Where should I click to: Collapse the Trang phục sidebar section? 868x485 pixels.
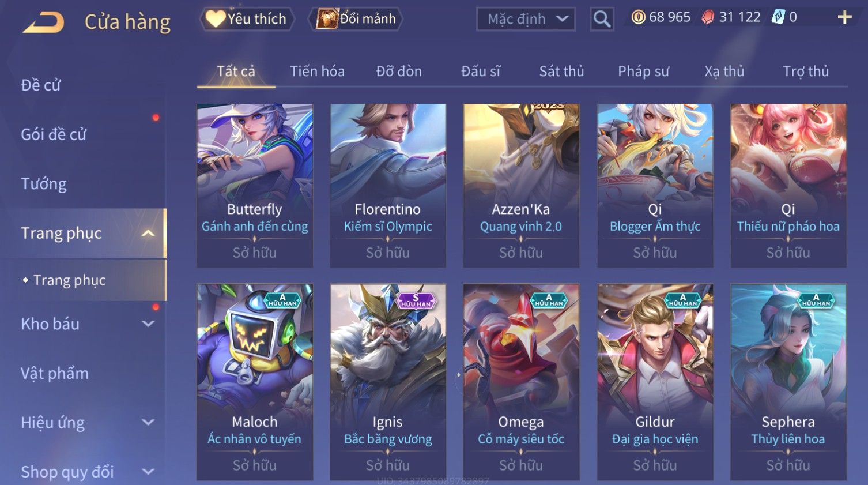coord(148,233)
